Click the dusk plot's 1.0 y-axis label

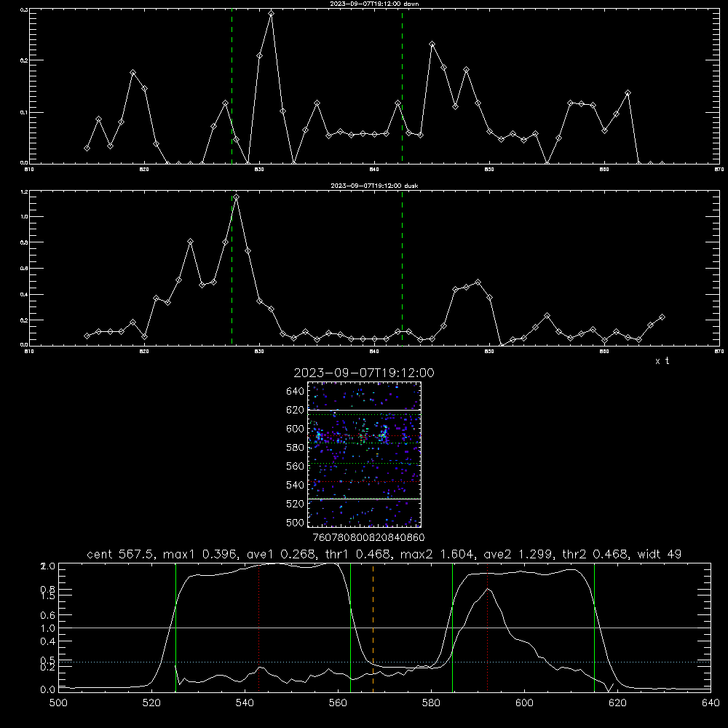click(x=24, y=217)
